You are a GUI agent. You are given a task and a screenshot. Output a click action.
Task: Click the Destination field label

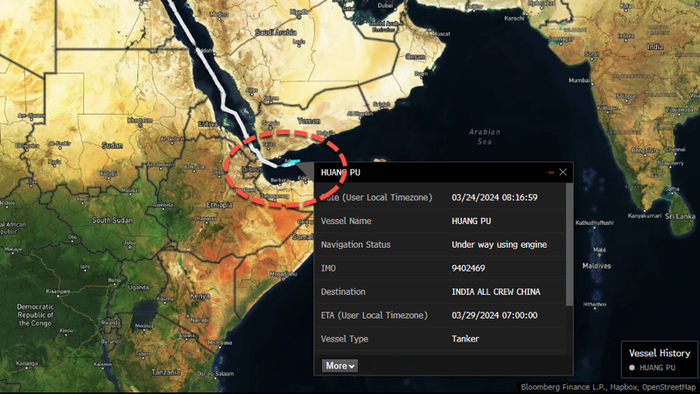point(343,292)
